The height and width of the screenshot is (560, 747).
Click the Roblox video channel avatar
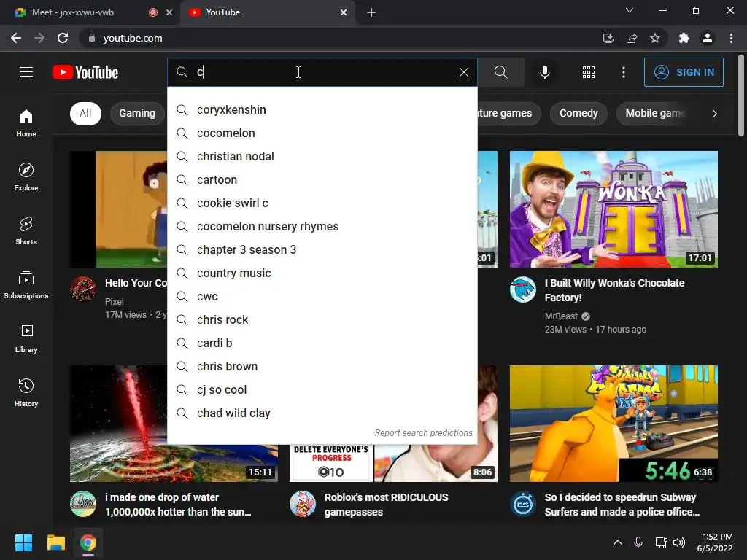coord(303,504)
